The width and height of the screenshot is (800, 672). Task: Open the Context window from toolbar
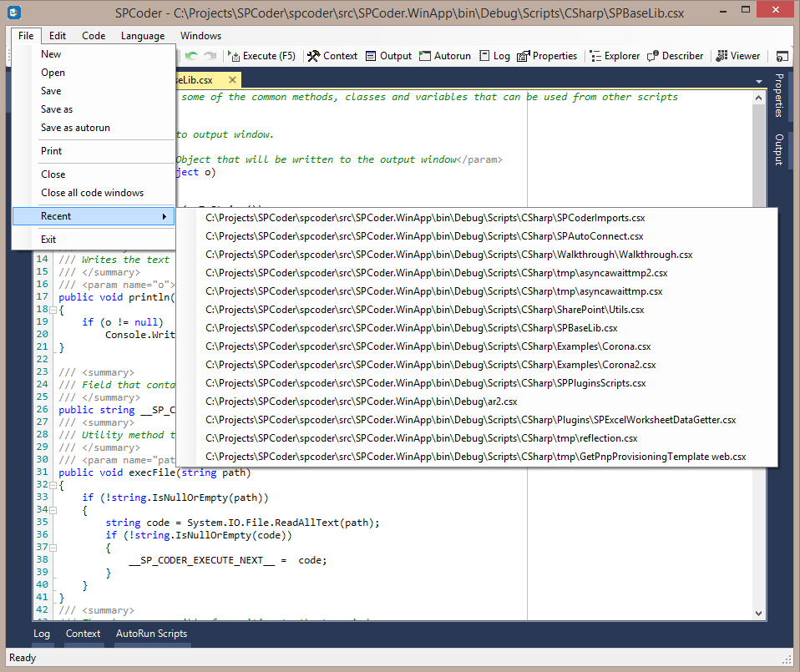332,56
